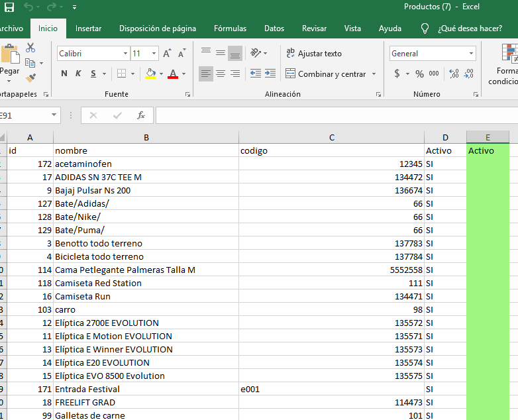Image resolution: width=518 pixels, height=420 pixels.
Task: Click the Combinar y centrar button
Action: click(330, 74)
